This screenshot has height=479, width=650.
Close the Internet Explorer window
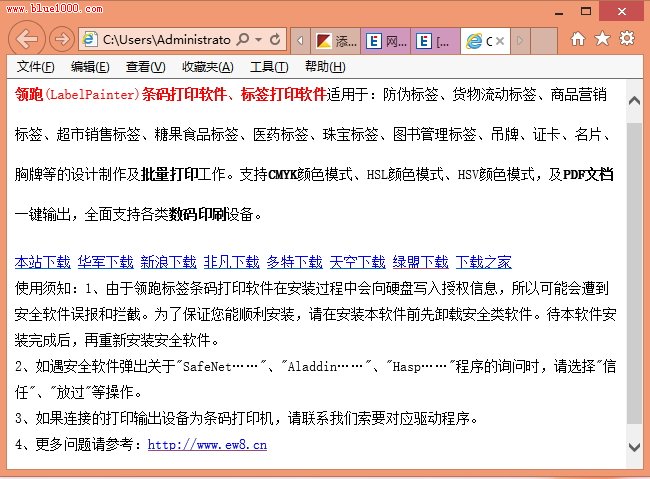621,11
